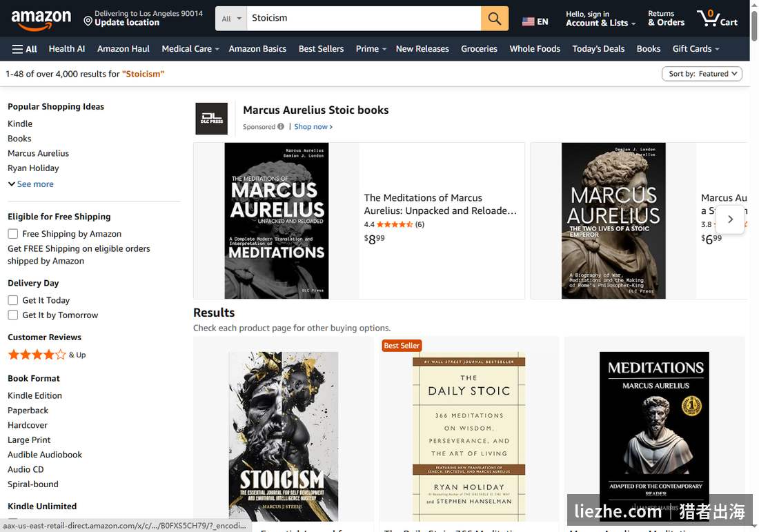Viewport: 759px width, 532px height.
Task: Filter by Large Print format
Action: click(x=29, y=440)
